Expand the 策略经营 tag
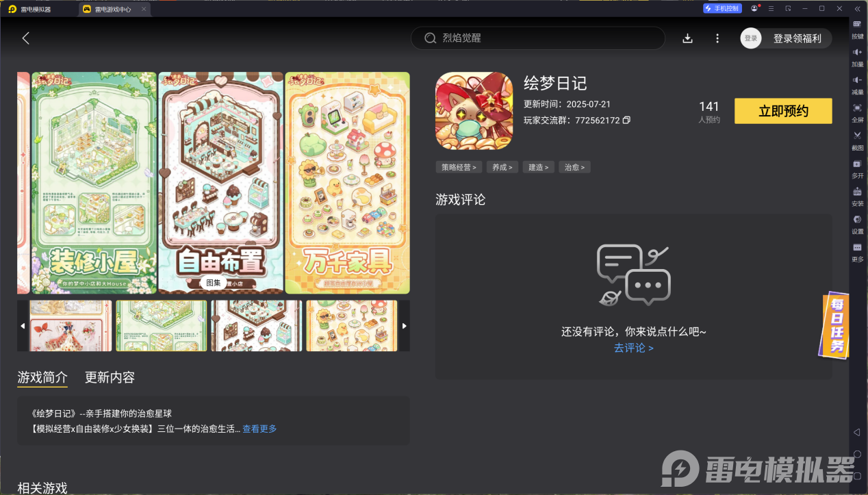Image resolution: width=868 pixels, height=495 pixels. point(459,167)
